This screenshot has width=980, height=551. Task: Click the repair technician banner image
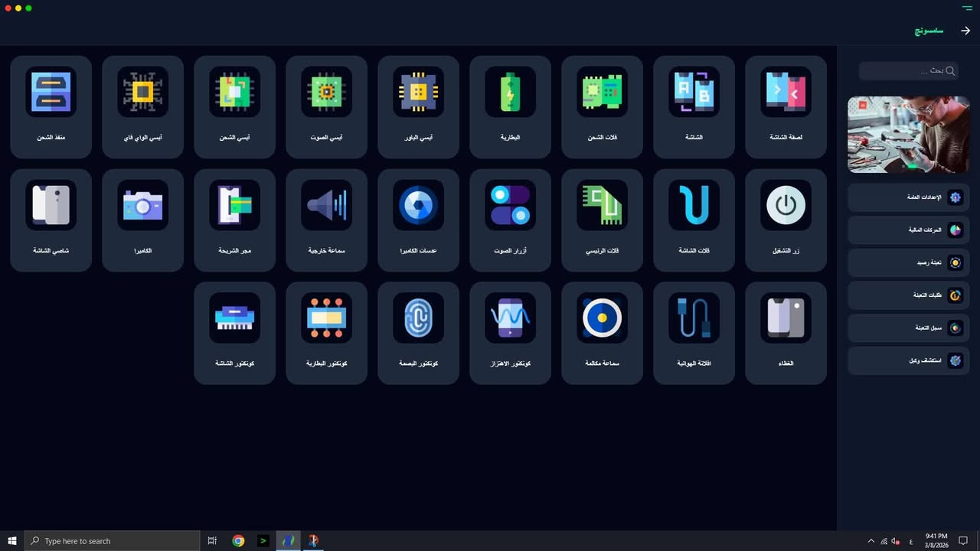pyautogui.click(x=908, y=135)
